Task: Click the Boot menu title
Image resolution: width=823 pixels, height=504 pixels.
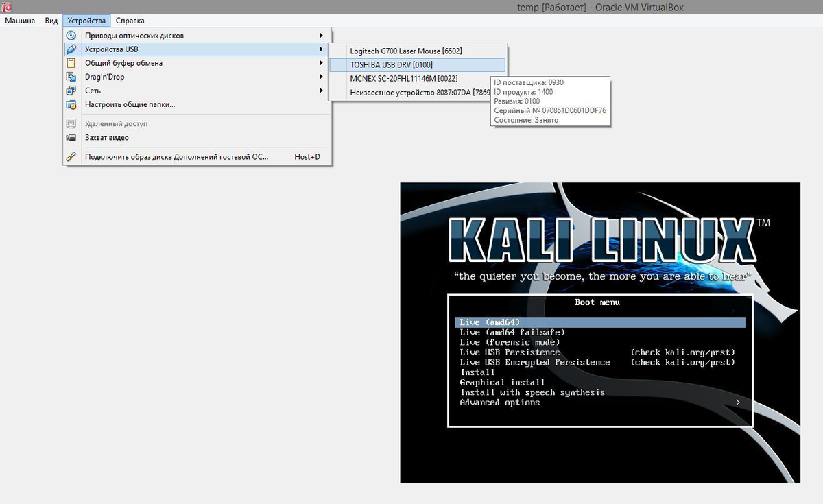Action: [597, 302]
